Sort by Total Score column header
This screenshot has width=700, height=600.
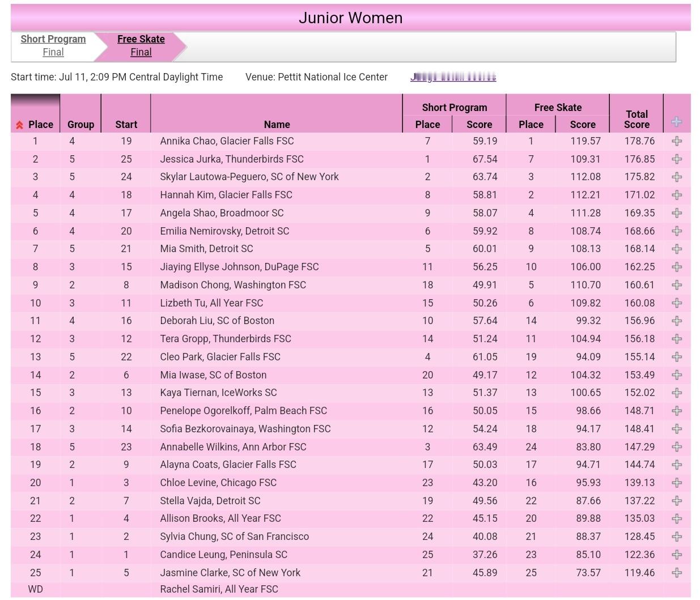click(x=637, y=120)
